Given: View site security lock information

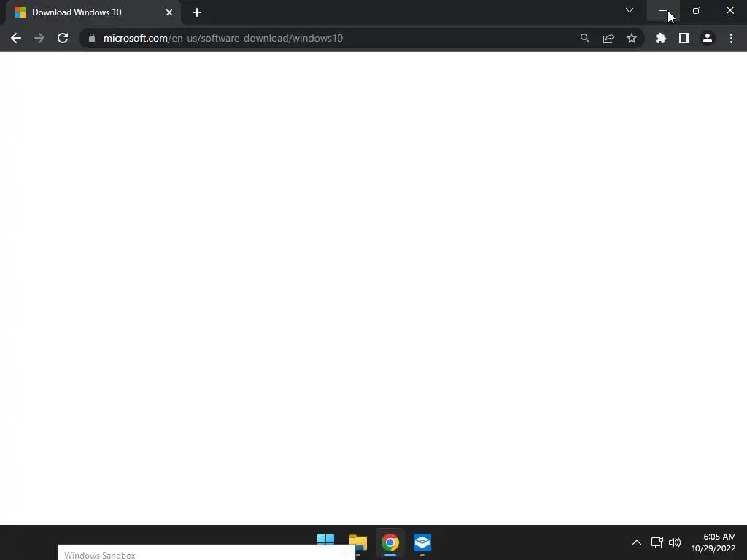Looking at the screenshot, I should point(92,38).
